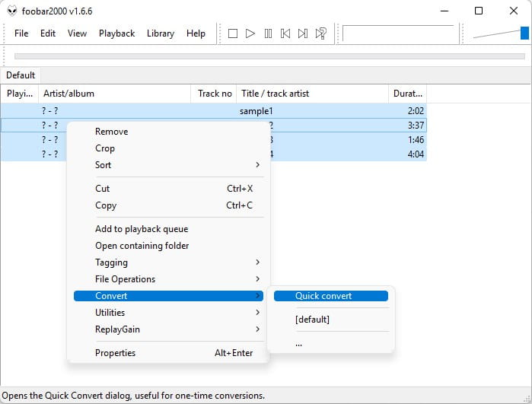Open the Playback menu

[x=116, y=33]
